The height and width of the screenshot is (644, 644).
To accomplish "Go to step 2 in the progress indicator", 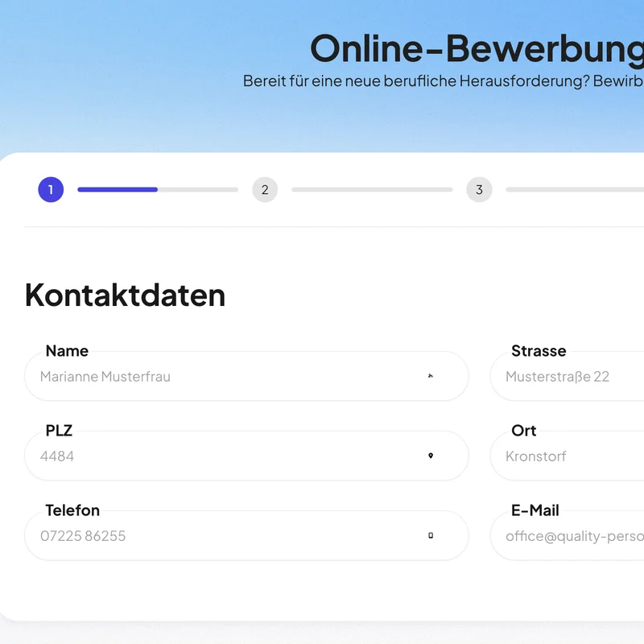I will [265, 189].
